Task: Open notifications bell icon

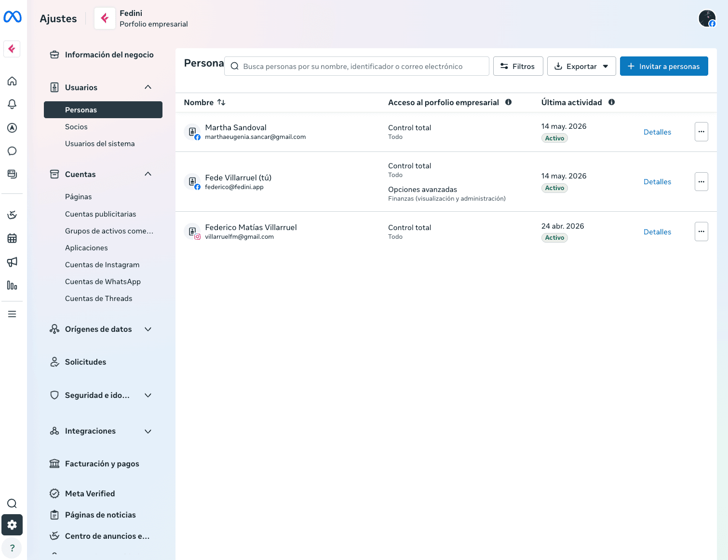Action: point(12,104)
